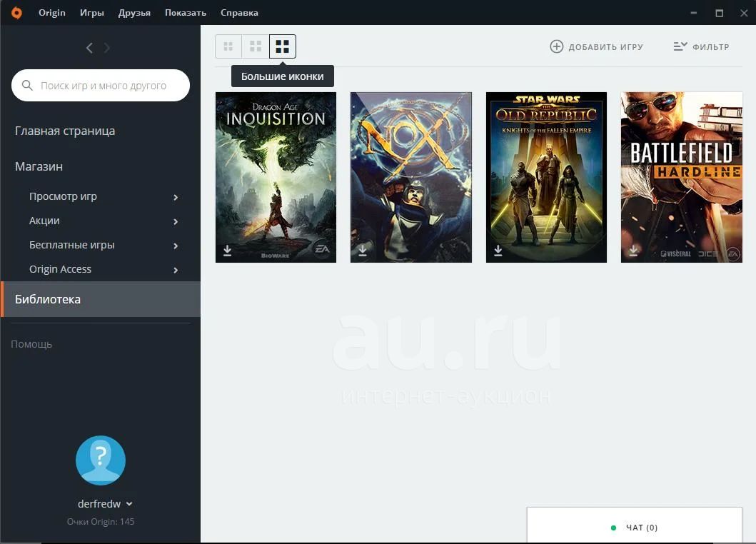Go forward with the right arrow
Viewport: 756px width, 544px height.
click(x=107, y=48)
